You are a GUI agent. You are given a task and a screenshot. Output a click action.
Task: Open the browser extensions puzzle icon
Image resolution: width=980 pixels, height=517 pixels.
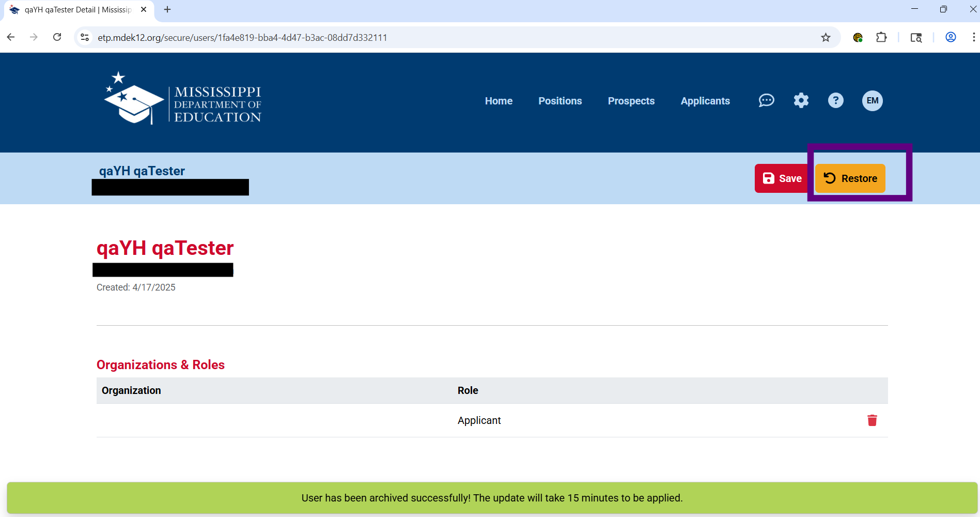coord(881,37)
